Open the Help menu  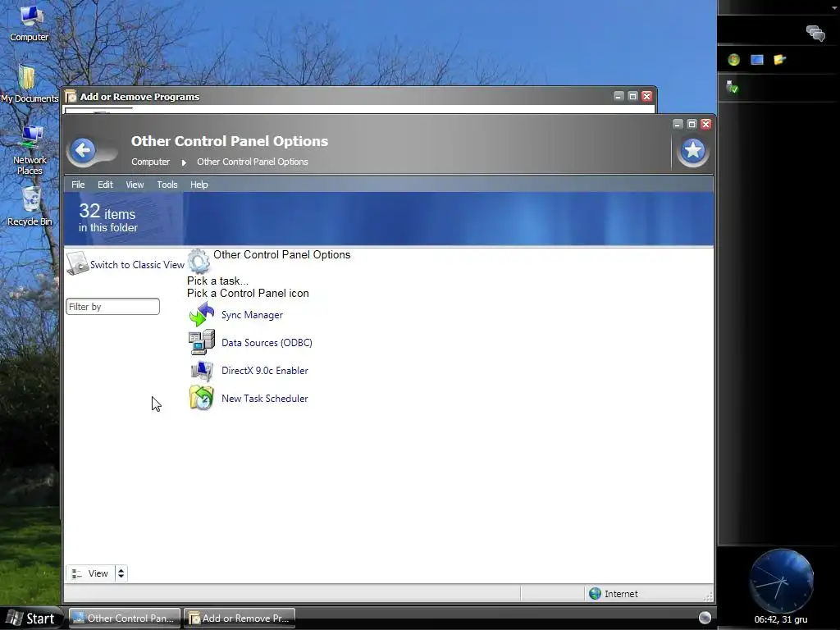(x=199, y=185)
